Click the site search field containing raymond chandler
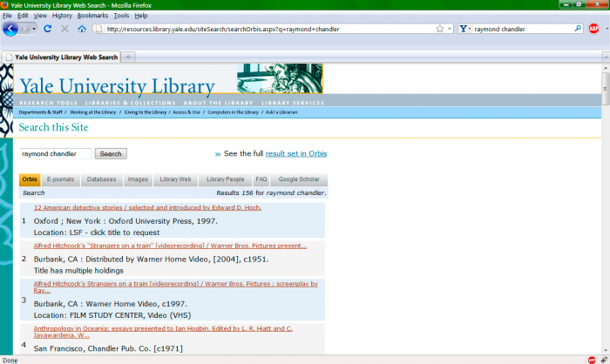The width and height of the screenshot is (610, 364). 56,153
